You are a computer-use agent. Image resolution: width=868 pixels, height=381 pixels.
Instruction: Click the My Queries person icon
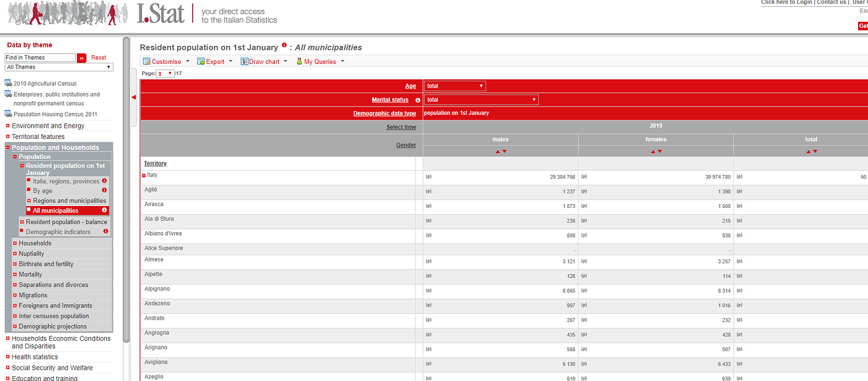click(x=299, y=61)
